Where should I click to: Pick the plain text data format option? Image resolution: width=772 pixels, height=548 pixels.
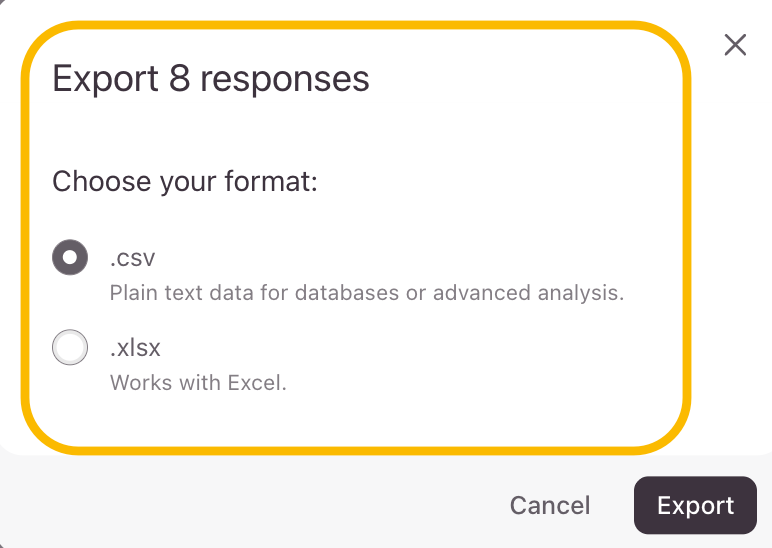click(x=69, y=258)
